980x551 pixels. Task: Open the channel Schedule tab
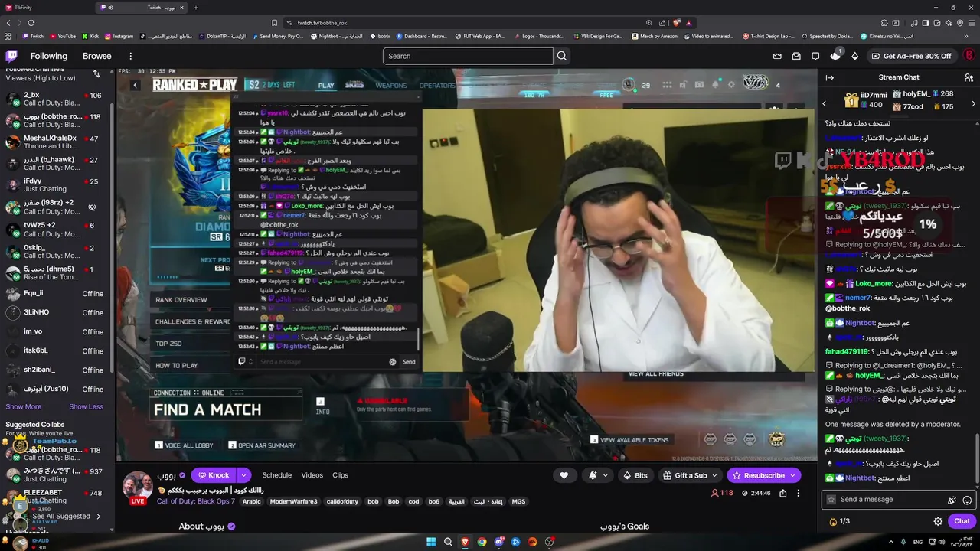tap(276, 475)
